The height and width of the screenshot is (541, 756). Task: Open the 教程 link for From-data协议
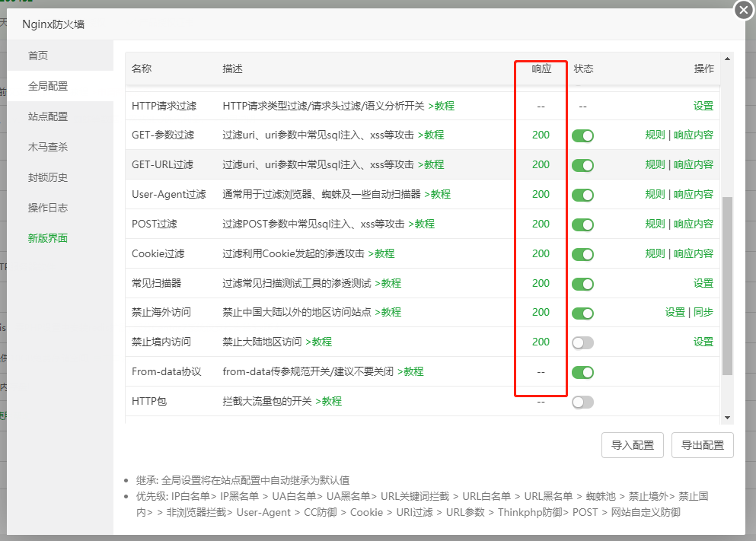click(x=410, y=371)
